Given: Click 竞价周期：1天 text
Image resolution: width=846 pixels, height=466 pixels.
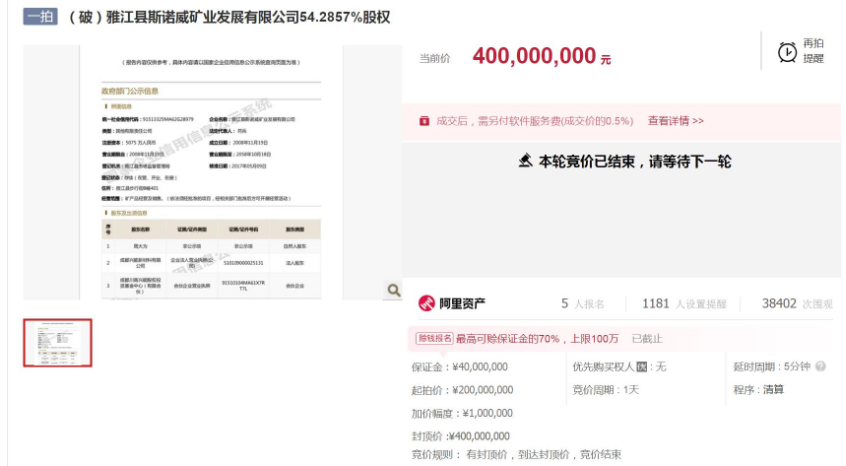Looking at the screenshot, I should pyautogui.click(x=605, y=390).
